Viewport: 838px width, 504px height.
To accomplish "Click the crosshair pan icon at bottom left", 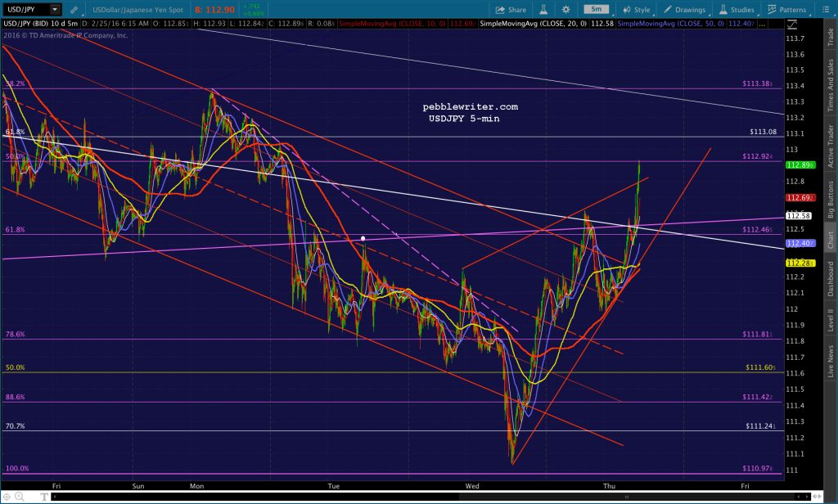I will pyautogui.click(x=7, y=497).
